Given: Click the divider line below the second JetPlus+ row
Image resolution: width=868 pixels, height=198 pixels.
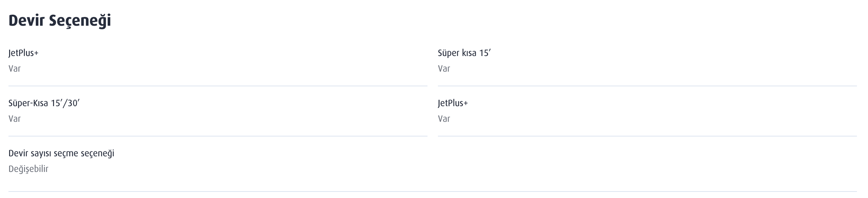Looking at the screenshot, I should 647,136.
